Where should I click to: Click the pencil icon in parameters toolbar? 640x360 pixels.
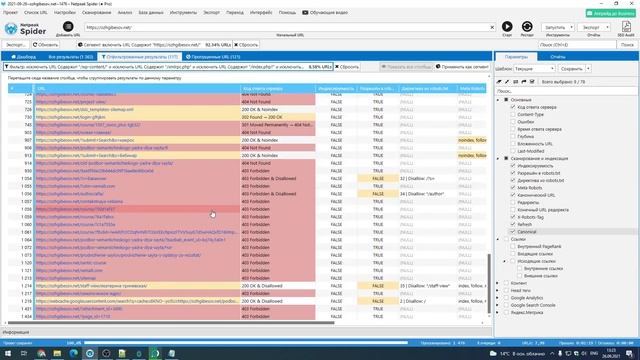coord(507,82)
